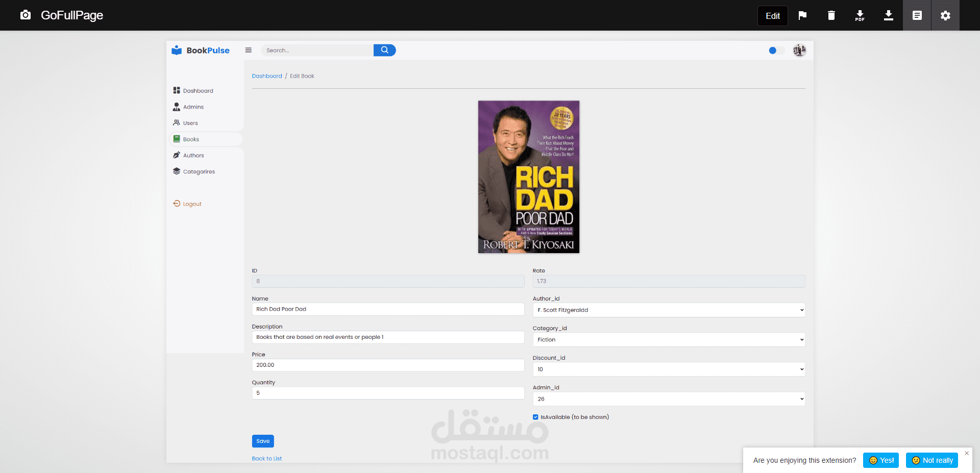Answer Not really to the survey
The height and width of the screenshot is (473, 980).
[932, 460]
